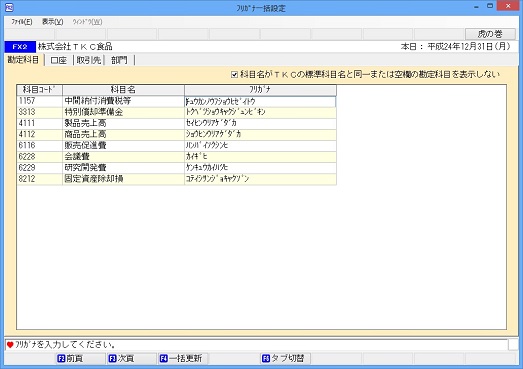523x369 pixels.
Task: Switch to the 取引先 tab
Action: [88, 60]
